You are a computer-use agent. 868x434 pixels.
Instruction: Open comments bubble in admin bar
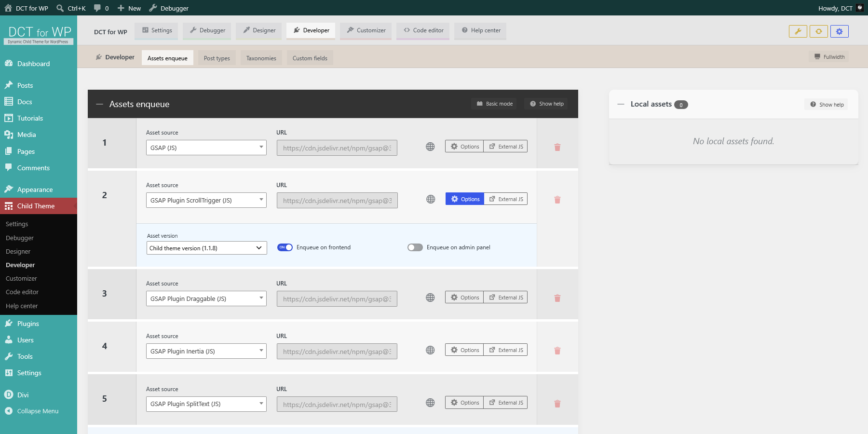pos(101,8)
